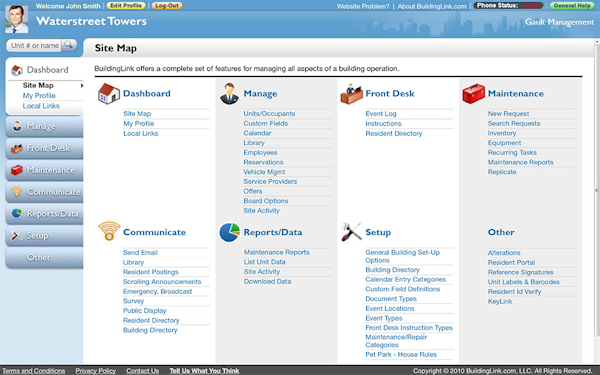
Task: Click the Edit Profile button
Action: click(x=126, y=6)
